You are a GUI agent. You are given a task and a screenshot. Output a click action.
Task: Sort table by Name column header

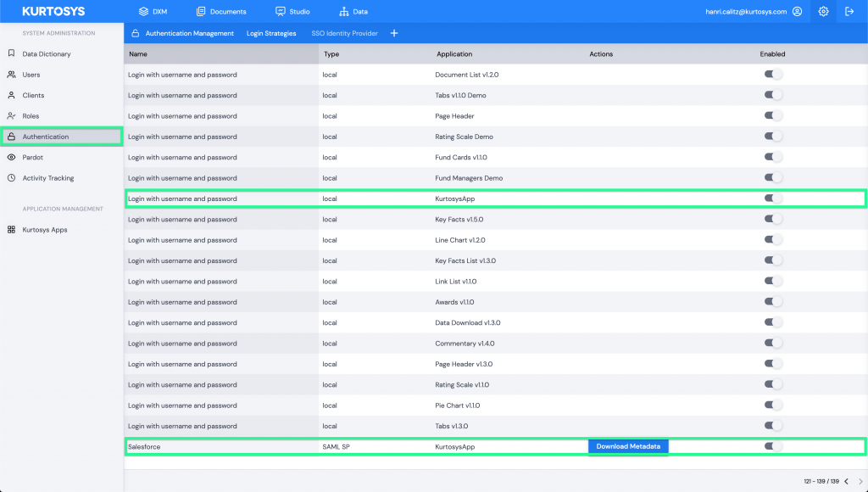(138, 54)
